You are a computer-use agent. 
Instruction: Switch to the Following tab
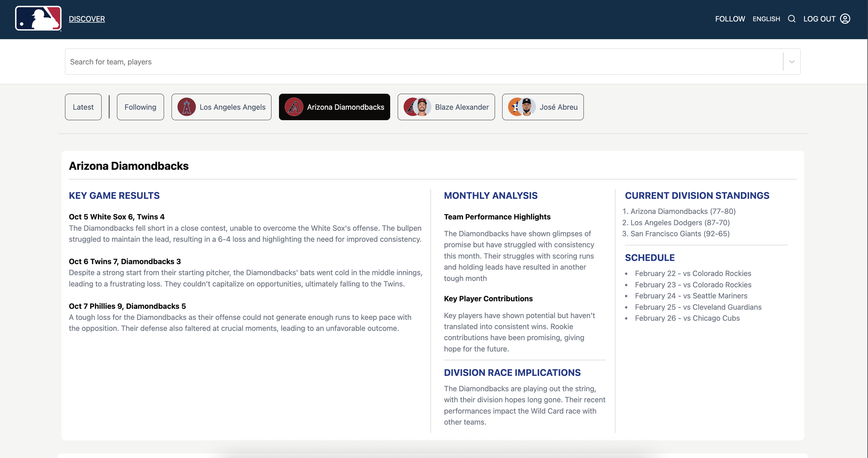tap(140, 107)
